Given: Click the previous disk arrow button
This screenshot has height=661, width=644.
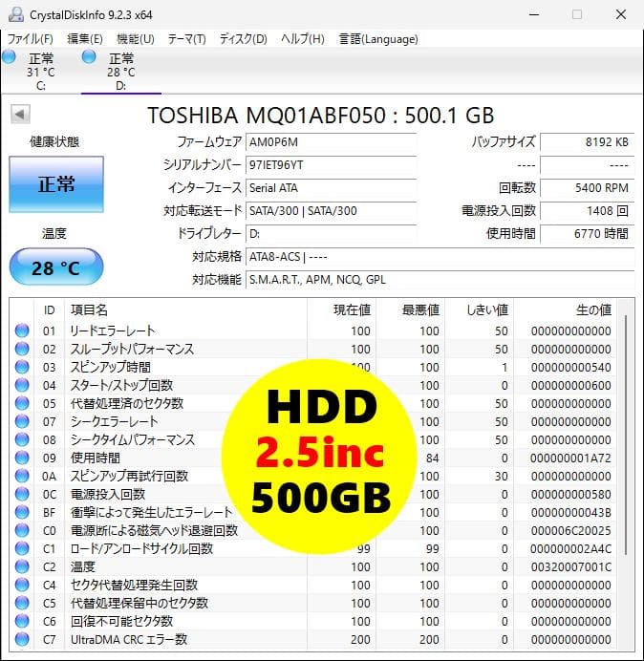Looking at the screenshot, I should tap(20, 115).
